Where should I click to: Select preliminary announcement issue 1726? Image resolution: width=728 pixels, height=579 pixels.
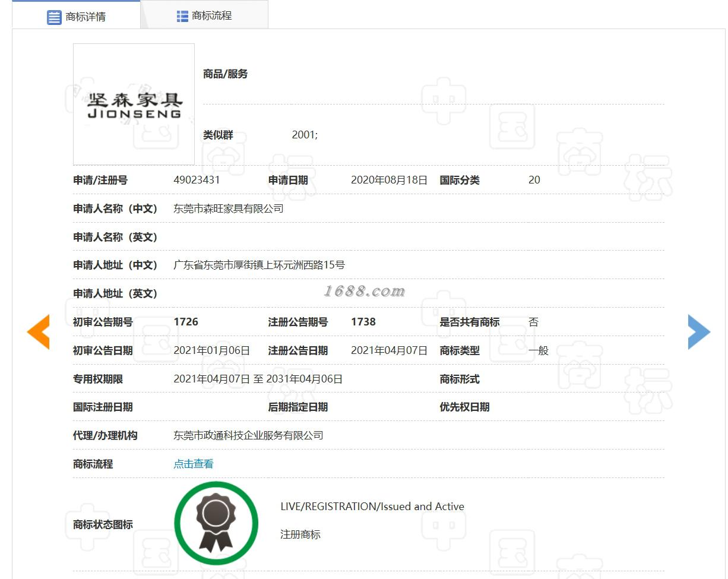pyautogui.click(x=186, y=322)
